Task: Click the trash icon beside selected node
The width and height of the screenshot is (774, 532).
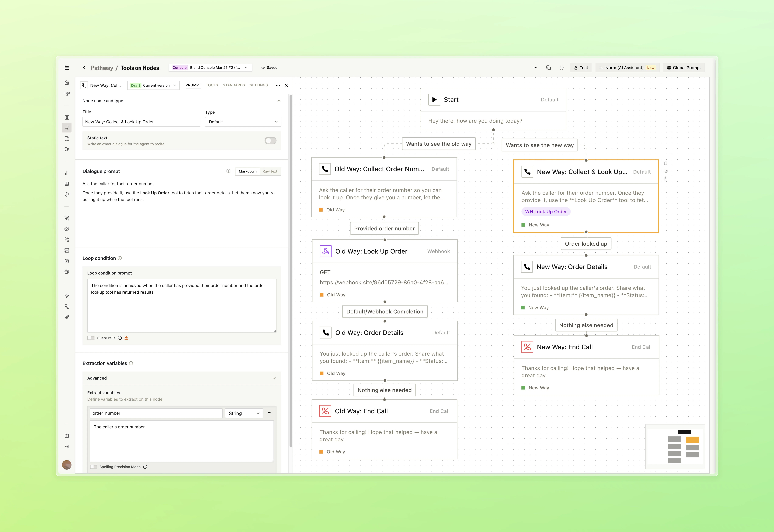Action: 665,163
